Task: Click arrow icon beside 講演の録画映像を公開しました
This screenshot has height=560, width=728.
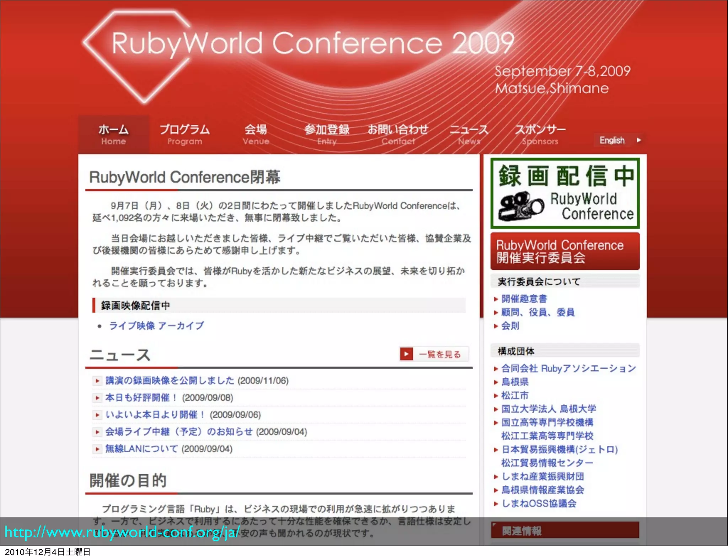Action: (x=97, y=381)
